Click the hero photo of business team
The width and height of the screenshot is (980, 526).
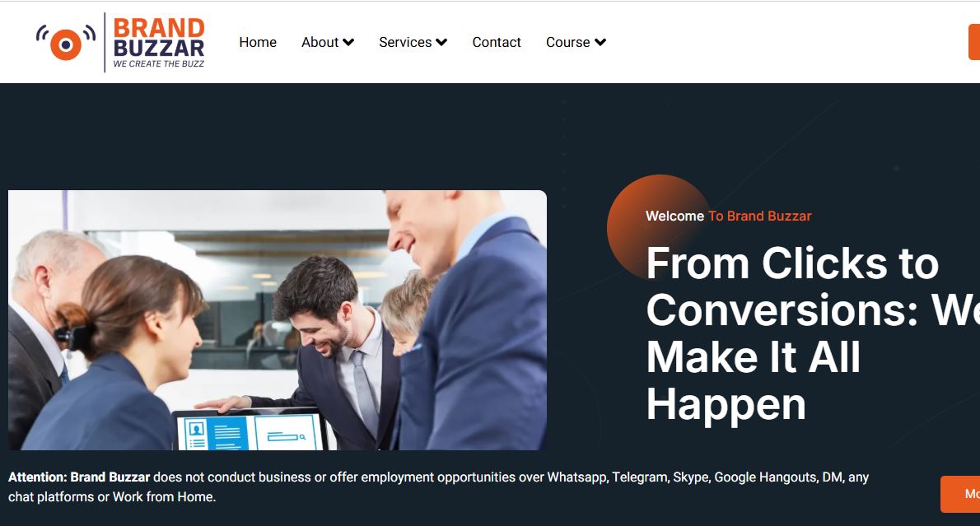point(278,320)
